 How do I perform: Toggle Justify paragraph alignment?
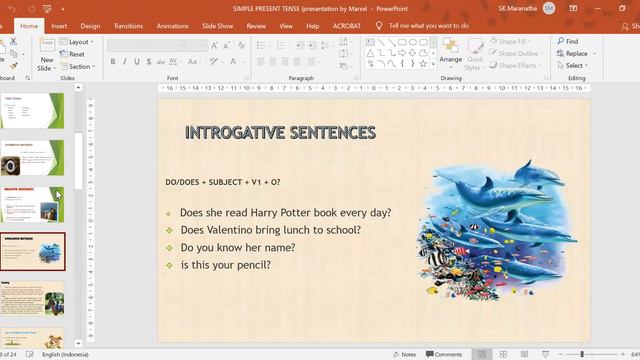(297, 62)
